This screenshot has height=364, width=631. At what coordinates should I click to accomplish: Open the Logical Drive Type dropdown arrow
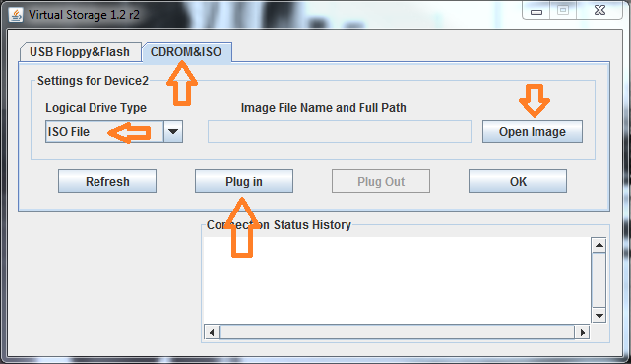pos(173,132)
